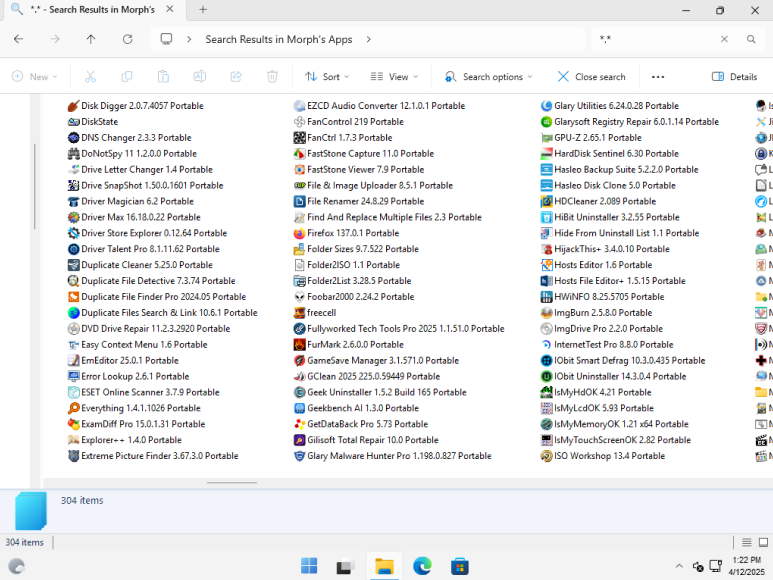
Task: Select Duplicate Cleaner 5.25.0 Portable
Action: [140, 265]
